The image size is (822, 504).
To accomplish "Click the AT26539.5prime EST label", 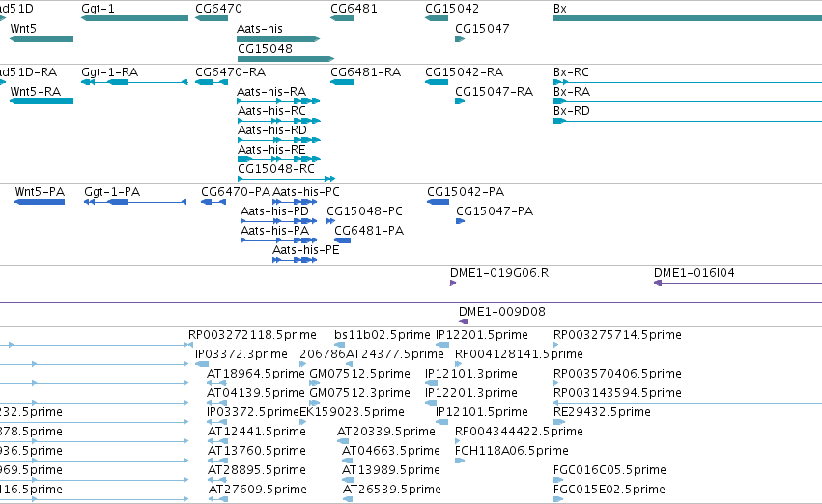I will tap(392, 490).
